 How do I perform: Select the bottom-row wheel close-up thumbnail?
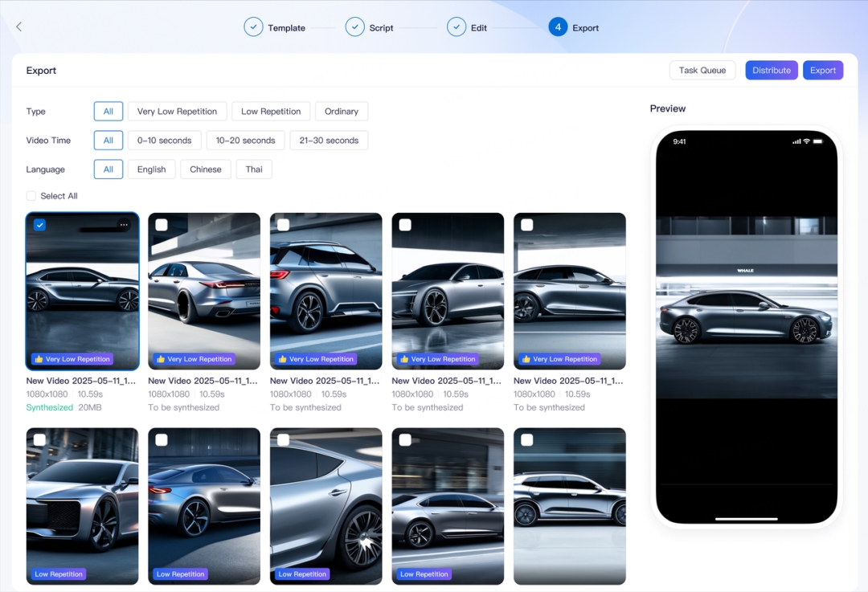click(x=326, y=506)
